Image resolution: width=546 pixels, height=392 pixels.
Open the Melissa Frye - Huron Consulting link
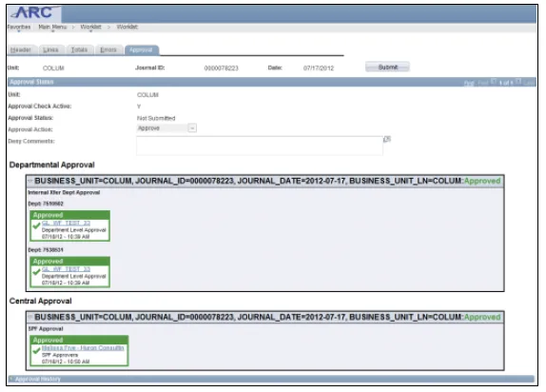[83, 348]
